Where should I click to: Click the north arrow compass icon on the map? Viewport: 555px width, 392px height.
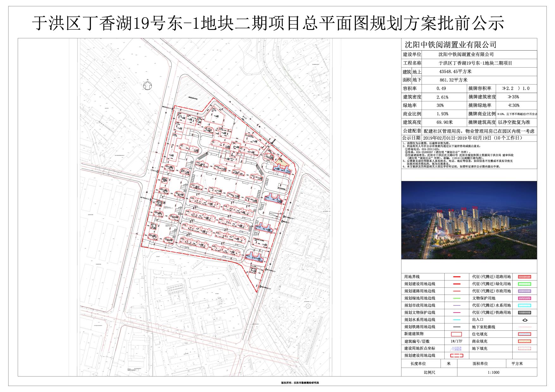point(148,85)
